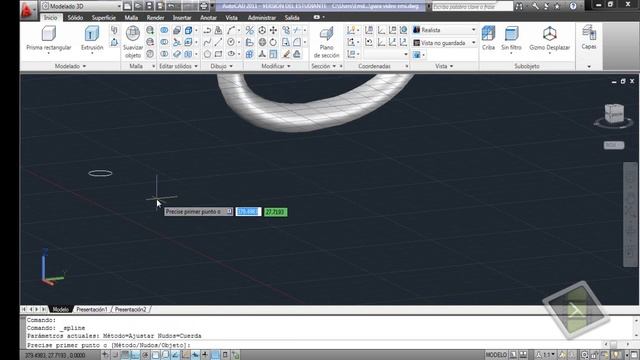This screenshot has width=640, height=360.
Task: Toggle Grid display in status bar
Action: [125, 355]
